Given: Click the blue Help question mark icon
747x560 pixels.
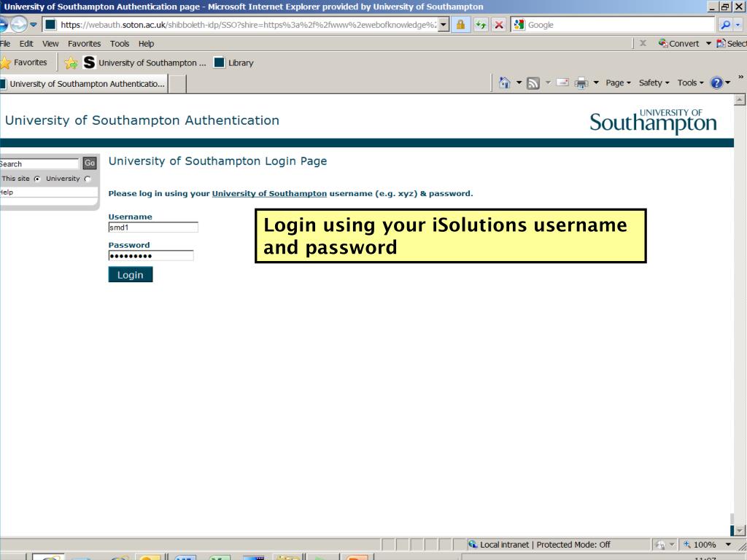Looking at the screenshot, I should click(x=716, y=83).
